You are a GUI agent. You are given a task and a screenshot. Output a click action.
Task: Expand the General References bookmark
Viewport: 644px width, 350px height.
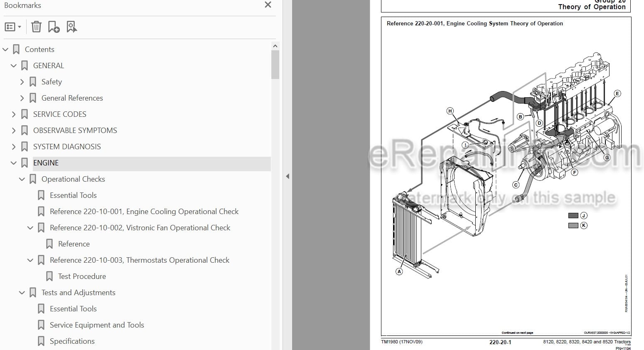pyautogui.click(x=22, y=98)
